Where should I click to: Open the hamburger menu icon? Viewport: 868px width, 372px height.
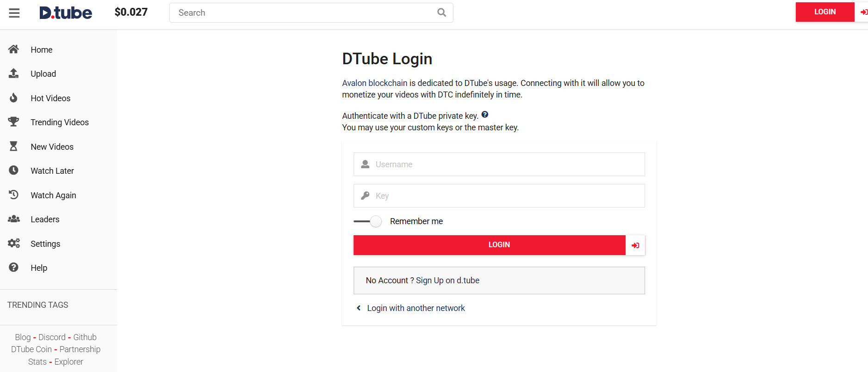tap(14, 12)
